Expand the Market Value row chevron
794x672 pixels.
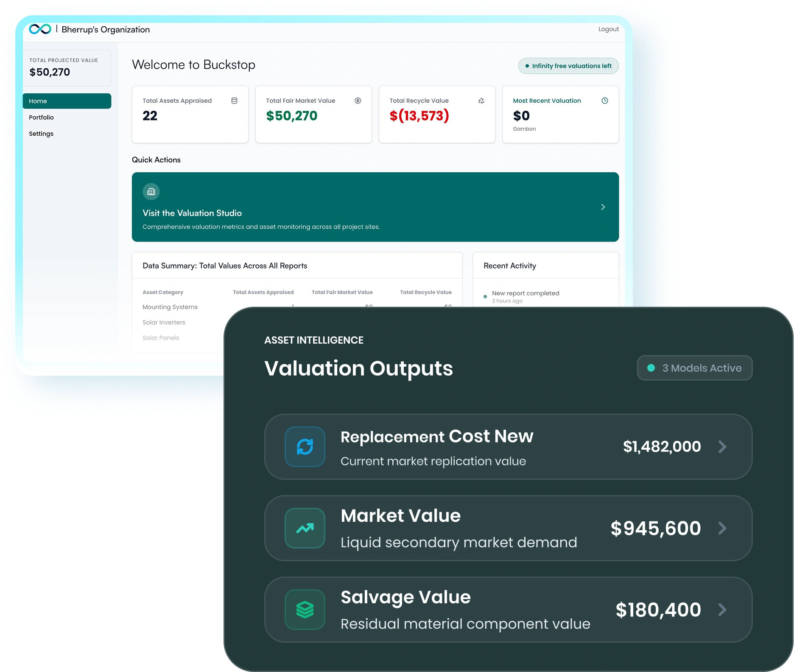[x=723, y=528]
